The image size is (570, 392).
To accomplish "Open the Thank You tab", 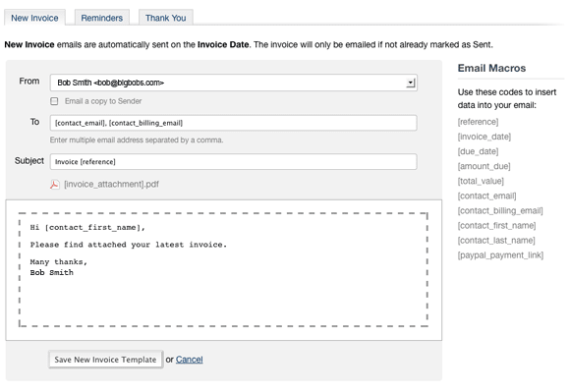I will (166, 18).
